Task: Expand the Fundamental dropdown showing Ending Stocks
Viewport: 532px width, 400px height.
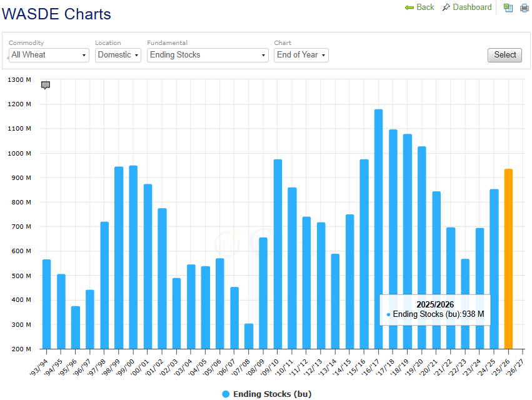Action: (x=208, y=55)
